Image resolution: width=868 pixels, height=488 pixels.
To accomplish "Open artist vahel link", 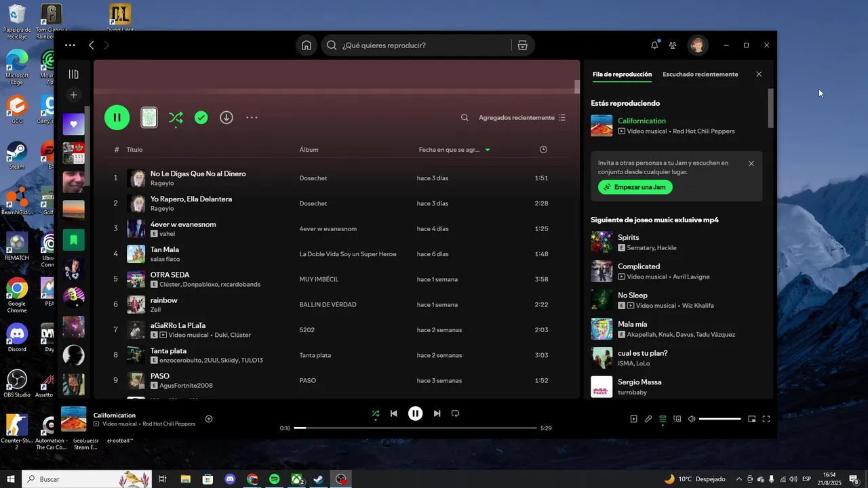I will (x=167, y=234).
